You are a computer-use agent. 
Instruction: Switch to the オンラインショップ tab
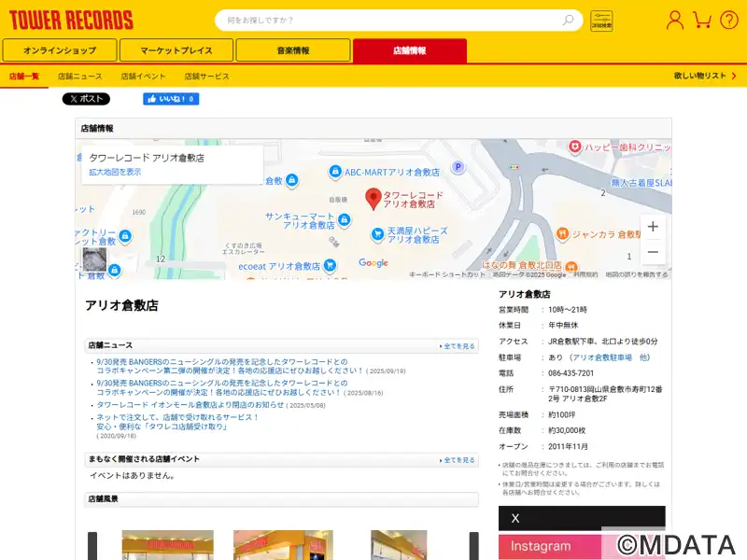pos(60,50)
